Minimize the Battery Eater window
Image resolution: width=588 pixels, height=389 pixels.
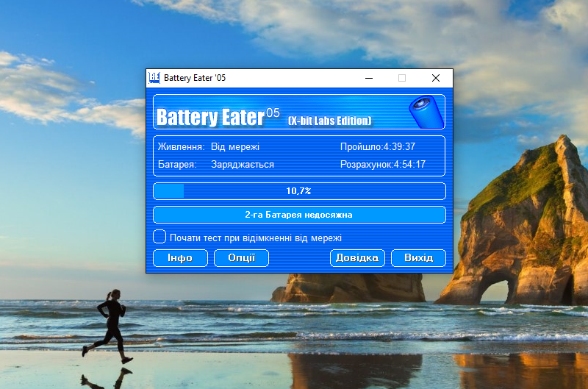pos(368,78)
